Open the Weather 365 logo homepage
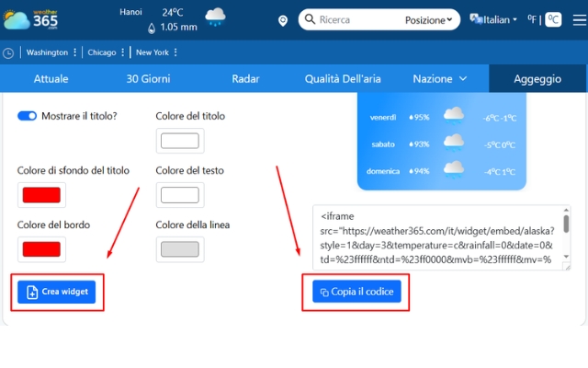588x368 pixels. [x=30, y=19]
